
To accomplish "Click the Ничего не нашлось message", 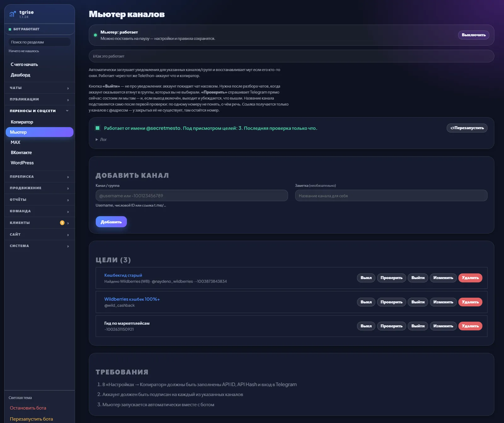I will 24,51.
